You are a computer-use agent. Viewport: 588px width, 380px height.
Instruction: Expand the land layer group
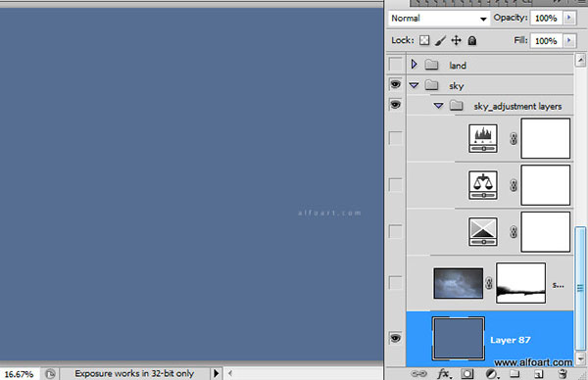414,64
